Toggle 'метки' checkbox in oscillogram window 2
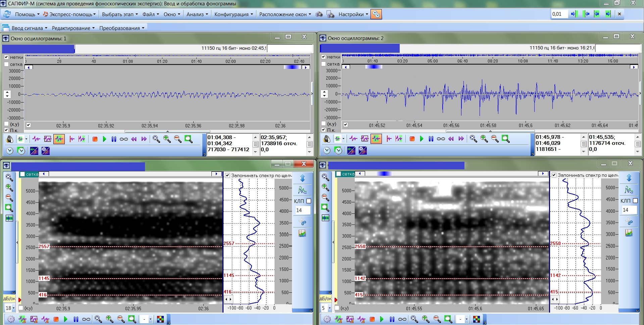Screen dimensions: 644x325 pyautogui.click(x=324, y=57)
